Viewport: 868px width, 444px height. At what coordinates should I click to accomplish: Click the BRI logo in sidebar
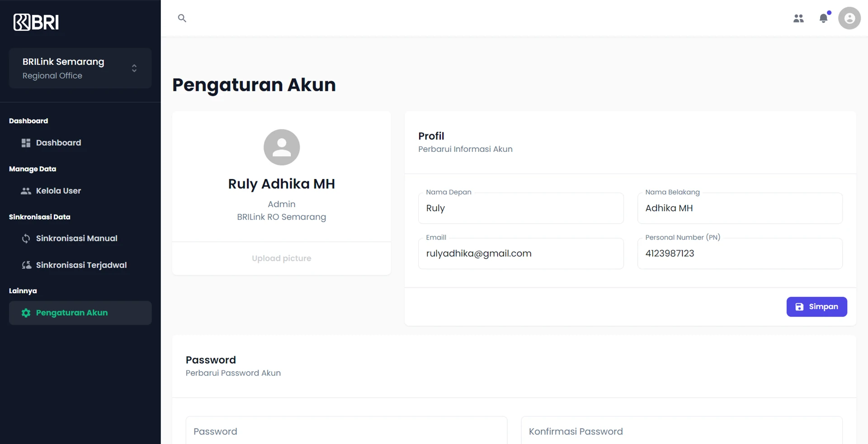[x=36, y=22]
